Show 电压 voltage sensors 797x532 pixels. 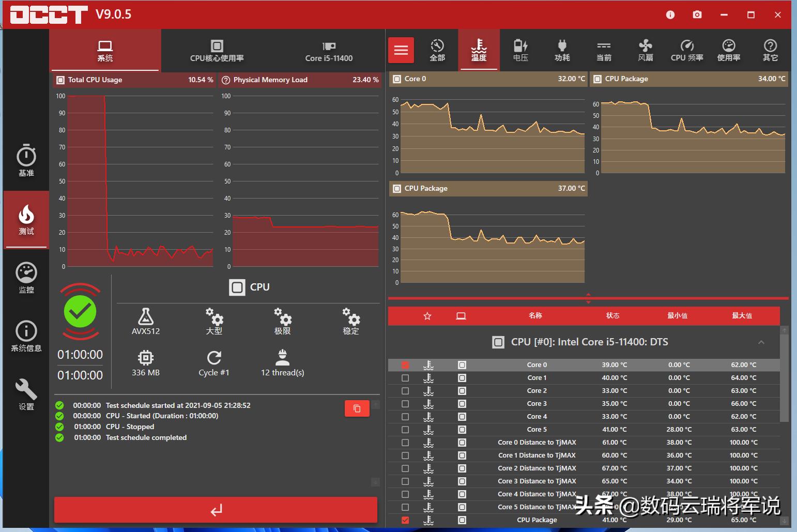[520, 50]
